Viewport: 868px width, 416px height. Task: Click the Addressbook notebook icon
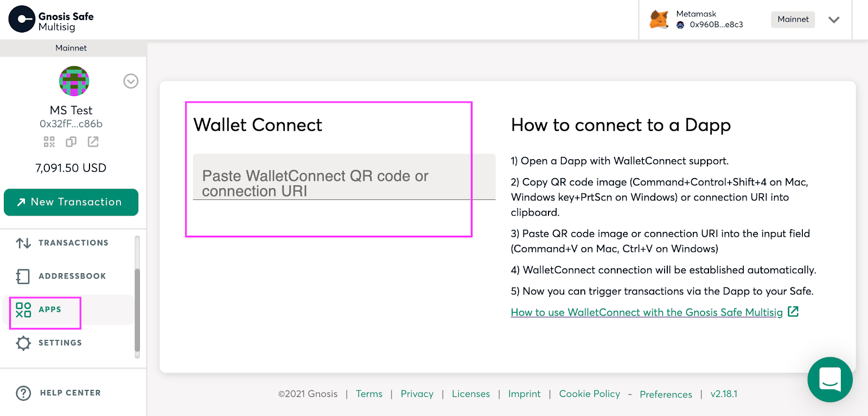[23, 276]
